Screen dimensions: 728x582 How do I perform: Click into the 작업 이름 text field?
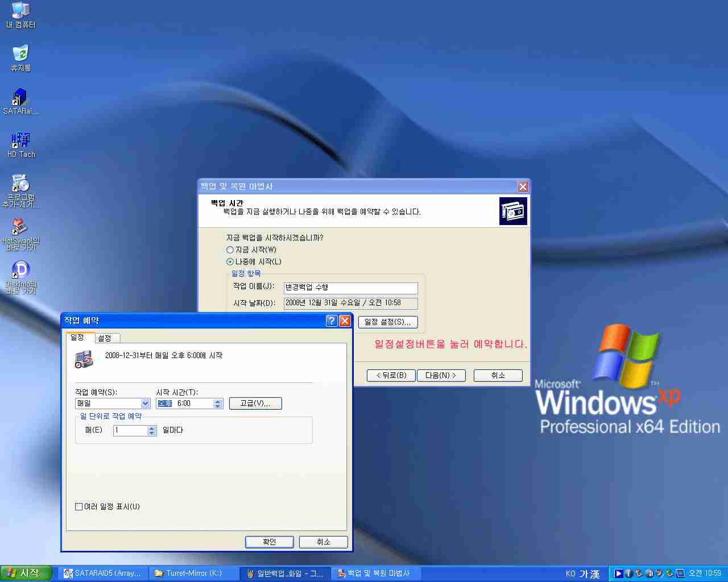[x=350, y=288]
